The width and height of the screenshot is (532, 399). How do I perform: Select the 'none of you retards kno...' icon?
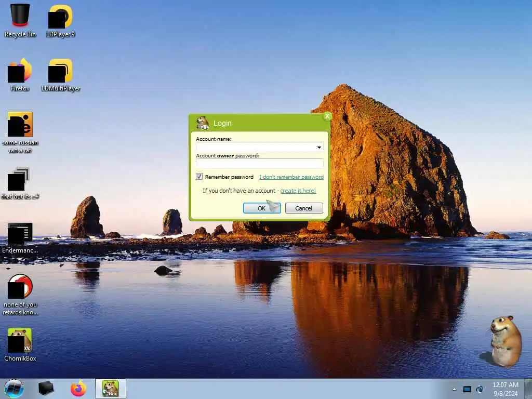20,295
